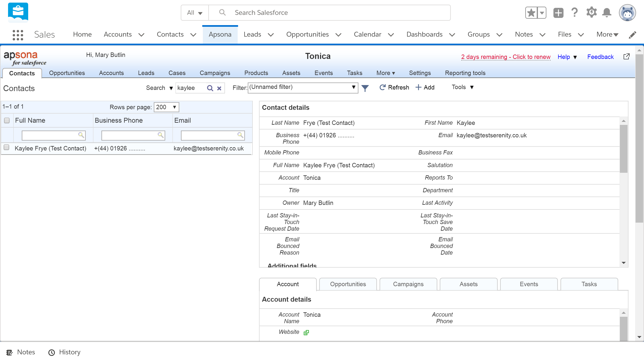Open the Website external link icon
Image resolution: width=644 pixels, height=362 pixels.
point(306,332)
